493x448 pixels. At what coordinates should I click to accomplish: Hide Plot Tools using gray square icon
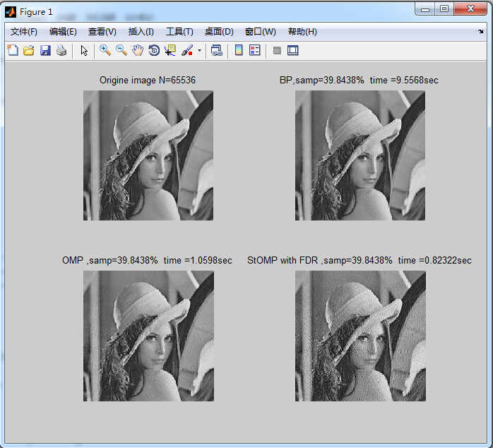[277, 50]
